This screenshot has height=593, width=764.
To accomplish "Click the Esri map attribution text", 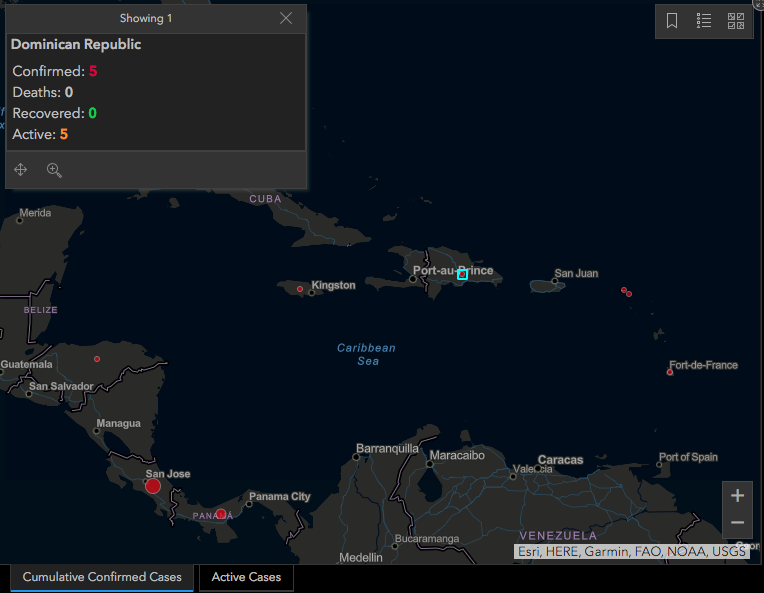I will (631, 551).
